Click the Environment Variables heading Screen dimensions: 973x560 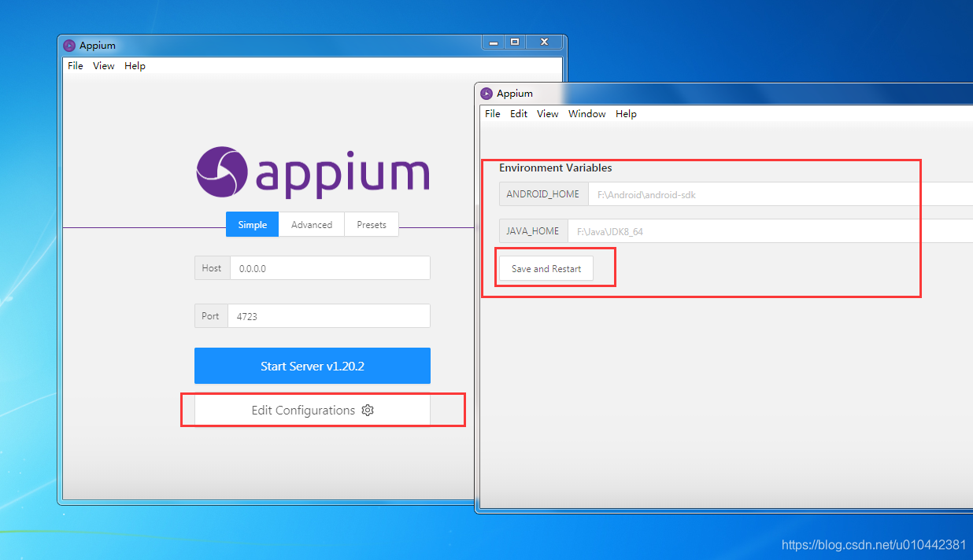(x=556, y=168)
